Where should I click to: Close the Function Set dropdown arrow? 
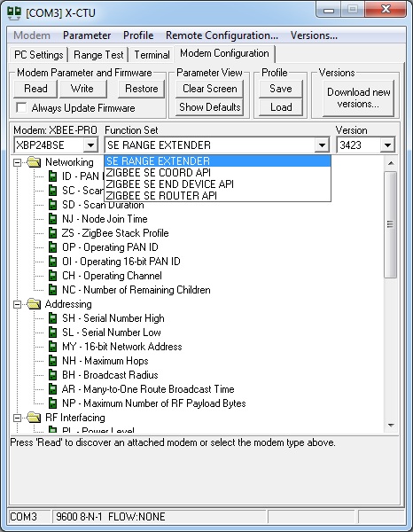click(x=322, y=145)
